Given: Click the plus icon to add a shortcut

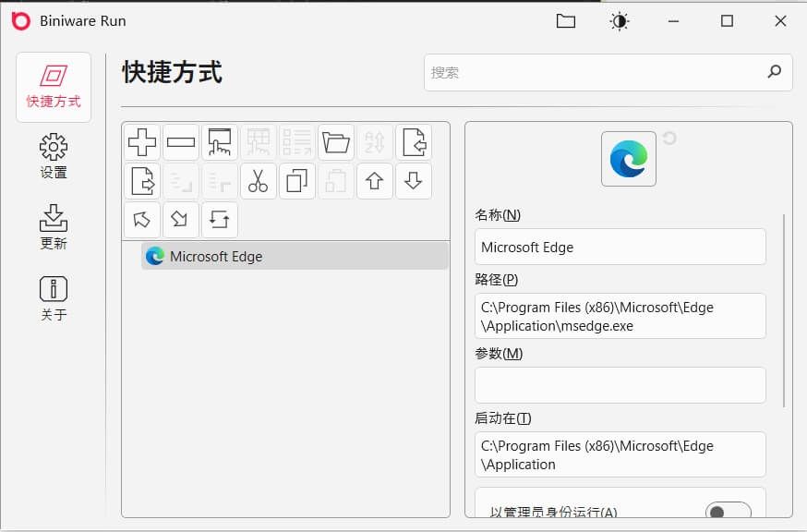Looking at the screenshot, I should (x=142, y=142).
